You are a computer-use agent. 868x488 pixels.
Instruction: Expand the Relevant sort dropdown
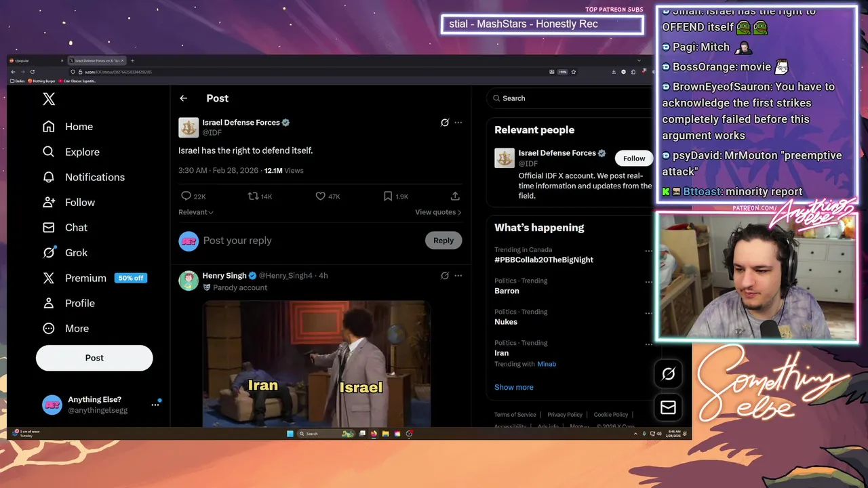tap(196, 212)
